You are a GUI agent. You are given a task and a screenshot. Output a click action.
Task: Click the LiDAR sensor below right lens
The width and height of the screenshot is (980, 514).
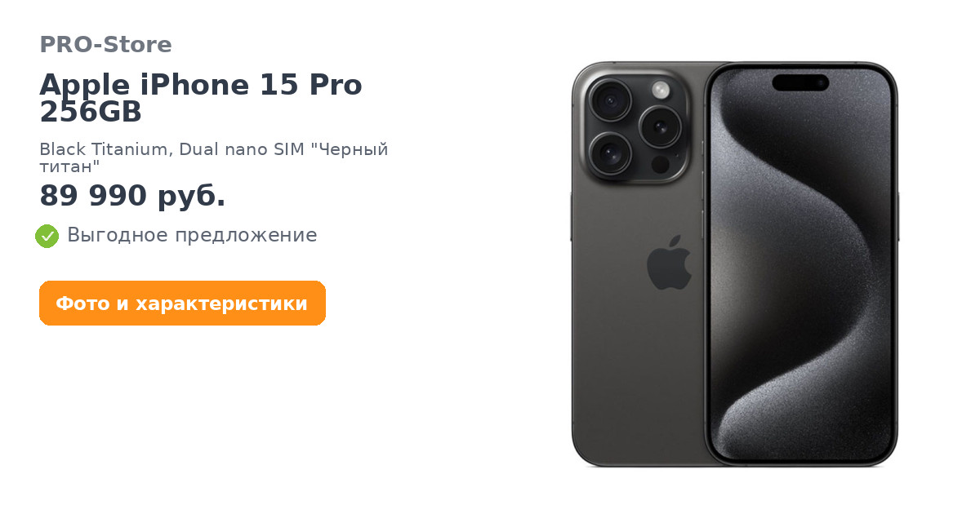pos(659,165)
